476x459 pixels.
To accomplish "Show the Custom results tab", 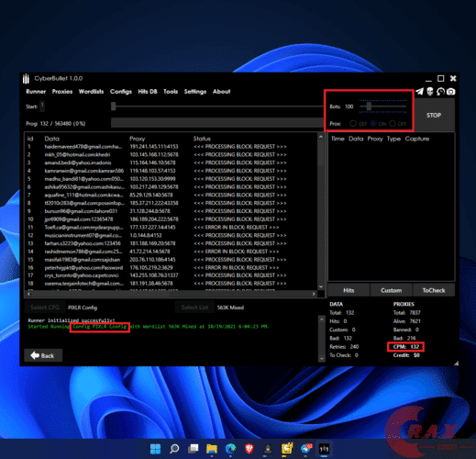I will coord(392,290).
